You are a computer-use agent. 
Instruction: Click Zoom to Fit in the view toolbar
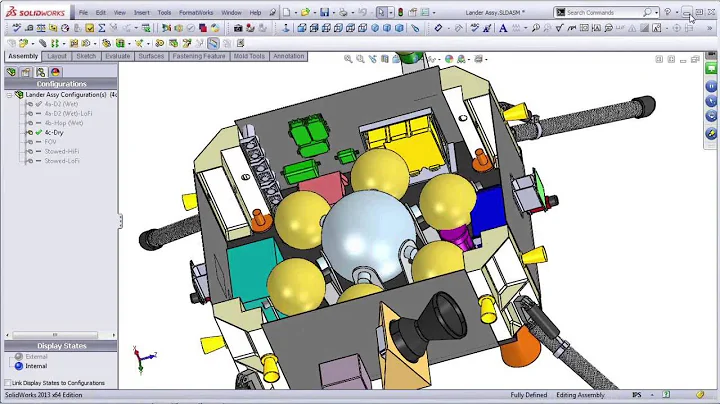[348, 59]
